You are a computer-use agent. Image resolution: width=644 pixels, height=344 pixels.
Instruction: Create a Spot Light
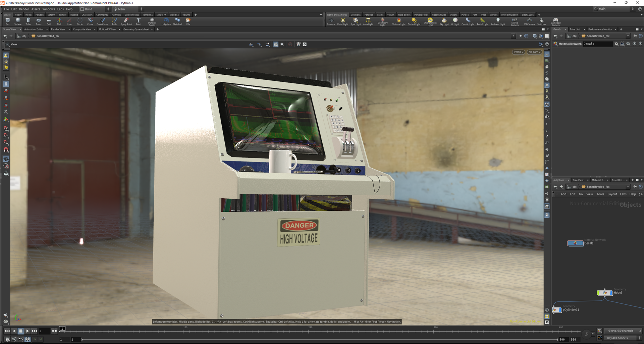(356, 21)
